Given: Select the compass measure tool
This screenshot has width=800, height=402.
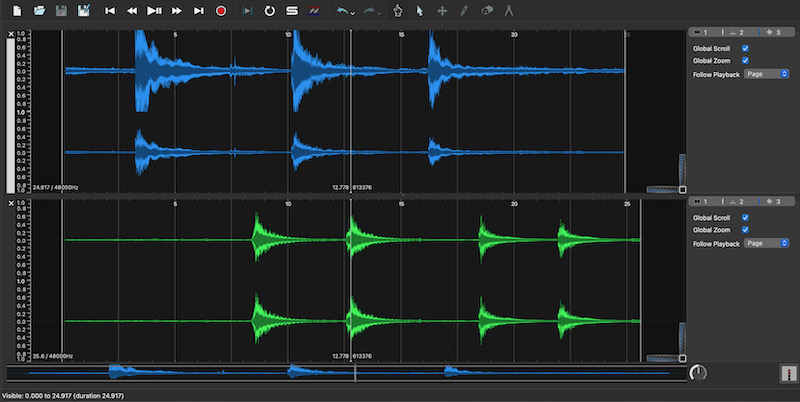Looking at the screenshot, I should pyautogui.click(x=509, y=10).
